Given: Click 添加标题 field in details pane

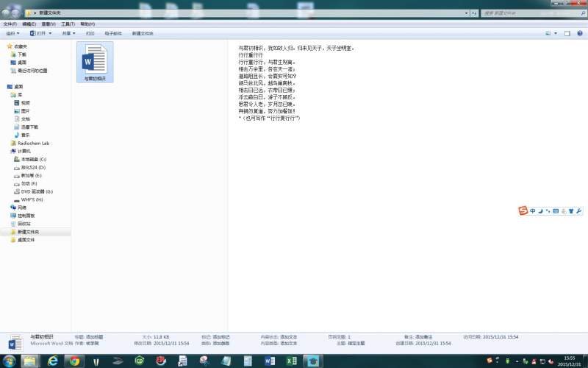Looking at the screenshot, I should coord(94,337).
